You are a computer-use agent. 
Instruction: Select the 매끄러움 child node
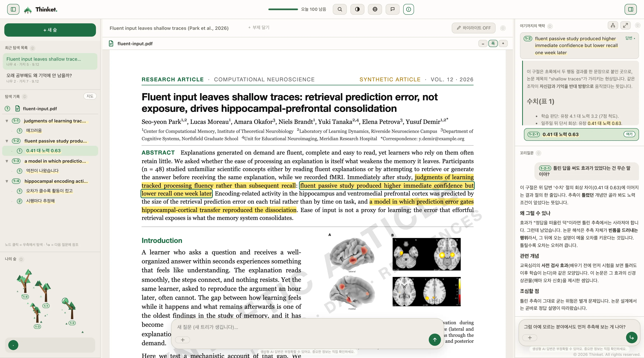[34, 130]
